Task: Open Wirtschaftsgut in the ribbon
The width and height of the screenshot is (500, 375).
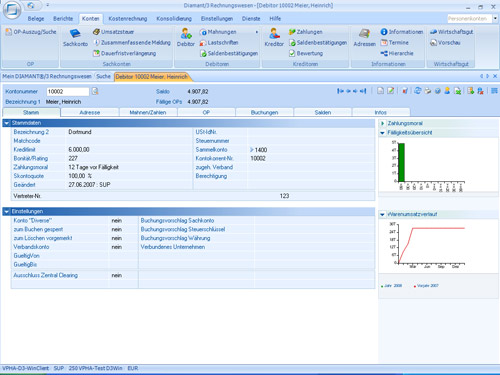Action: pos(451,32)
